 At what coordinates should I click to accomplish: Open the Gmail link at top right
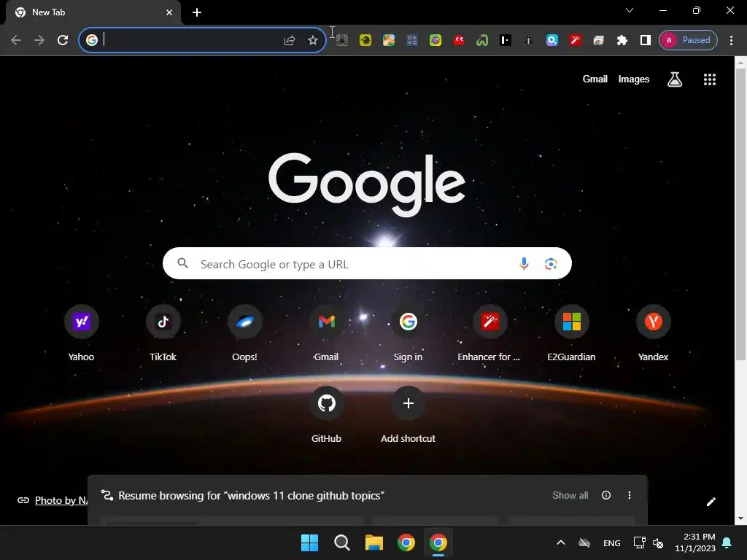tap(595, 79)
